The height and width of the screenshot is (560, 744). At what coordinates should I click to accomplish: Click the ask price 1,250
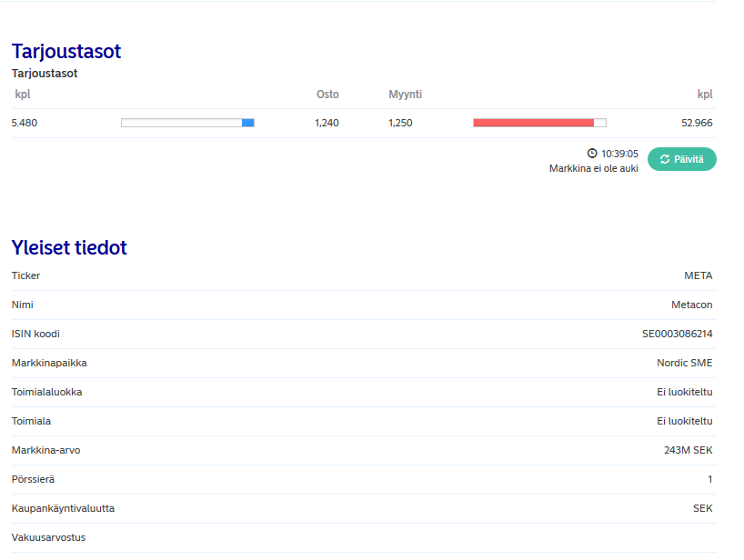[400, 123]
